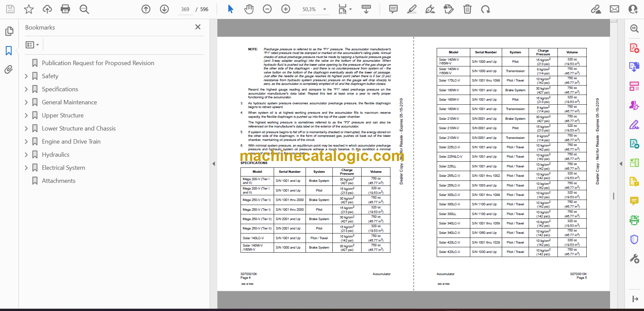Select the highlight text tool
This screenshot has width=644, height=311.
point(412,9)
